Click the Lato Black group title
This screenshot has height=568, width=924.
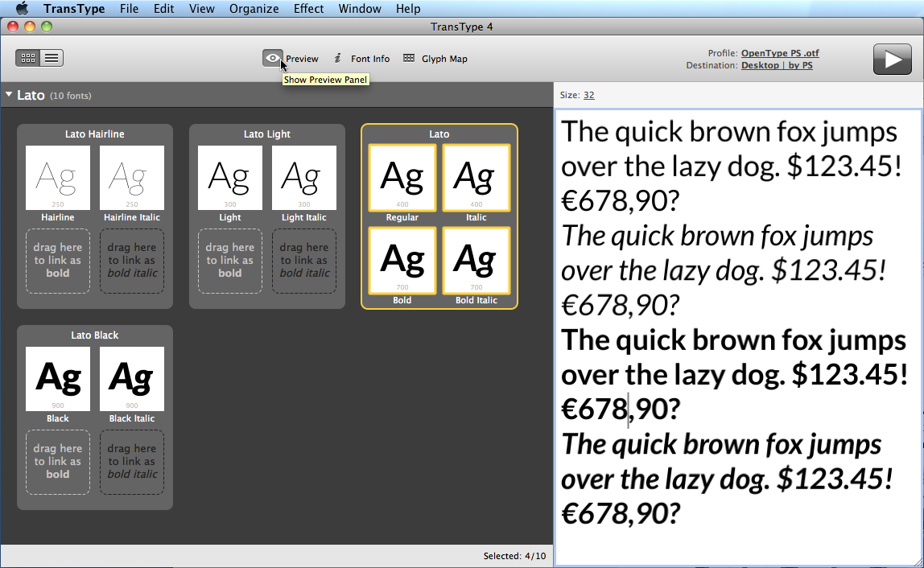tap(94, 335)
